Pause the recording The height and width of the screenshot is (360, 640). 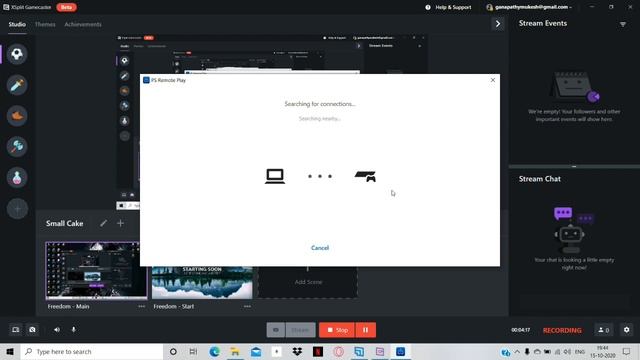coord(366,330)
